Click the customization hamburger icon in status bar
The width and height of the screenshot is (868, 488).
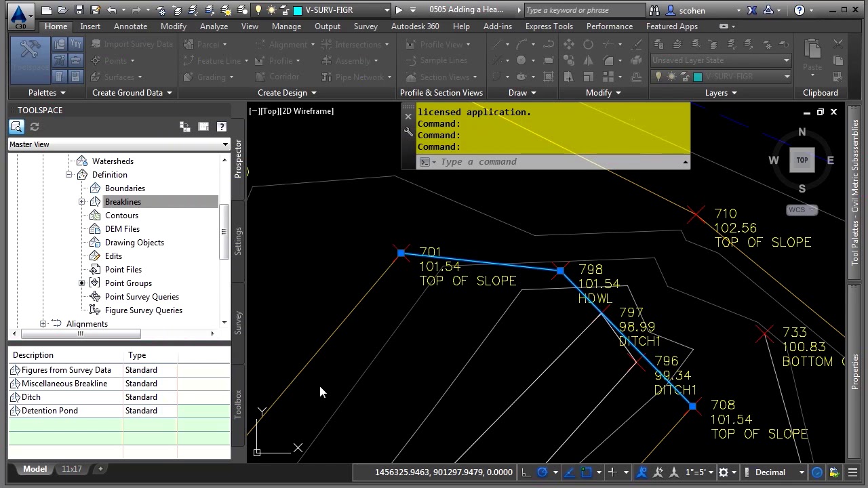(853, 472)
